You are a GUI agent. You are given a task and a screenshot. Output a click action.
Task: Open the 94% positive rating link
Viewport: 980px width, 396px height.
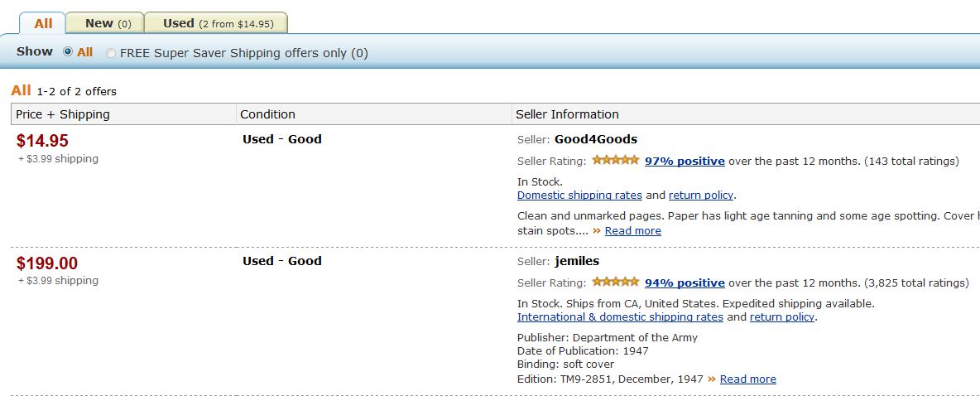[x=685, y=283]
